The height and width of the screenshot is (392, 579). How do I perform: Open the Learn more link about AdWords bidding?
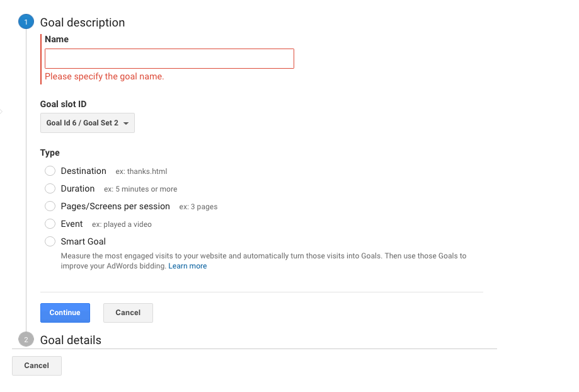pos(187,265)
